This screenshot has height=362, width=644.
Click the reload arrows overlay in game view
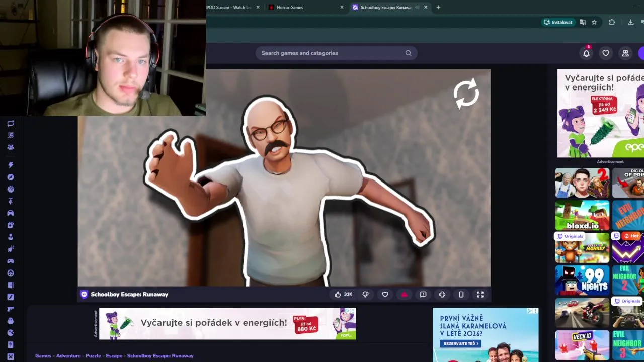[466, 94]
